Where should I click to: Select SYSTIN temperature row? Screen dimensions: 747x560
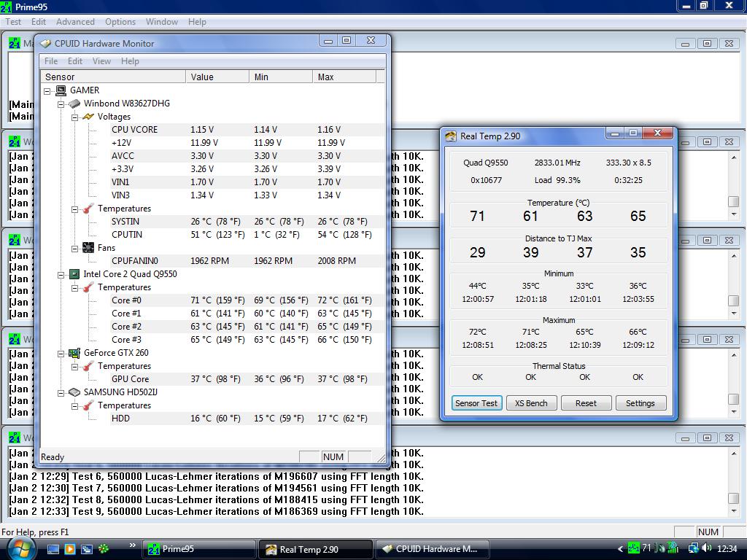coord(247,222)
